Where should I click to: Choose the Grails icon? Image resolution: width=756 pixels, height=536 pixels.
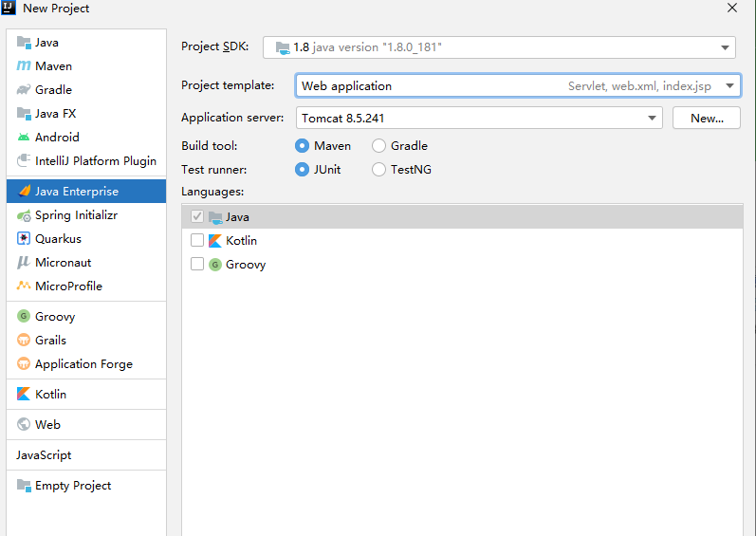point(24,340)
